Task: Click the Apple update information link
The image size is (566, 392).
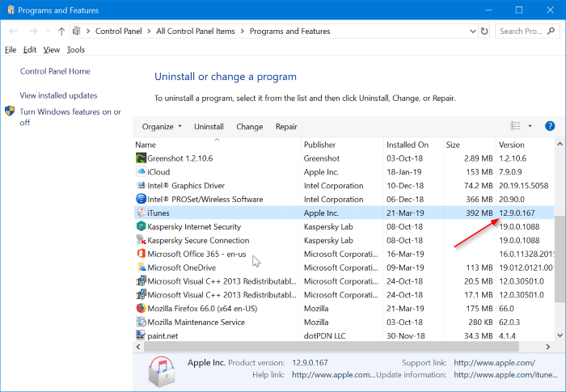Action: tap(505, 375)
